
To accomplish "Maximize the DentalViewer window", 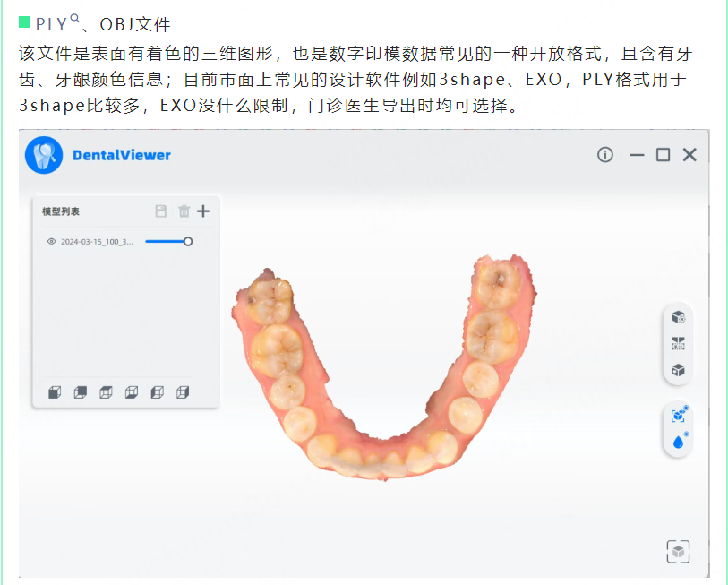I will point(663,155).
